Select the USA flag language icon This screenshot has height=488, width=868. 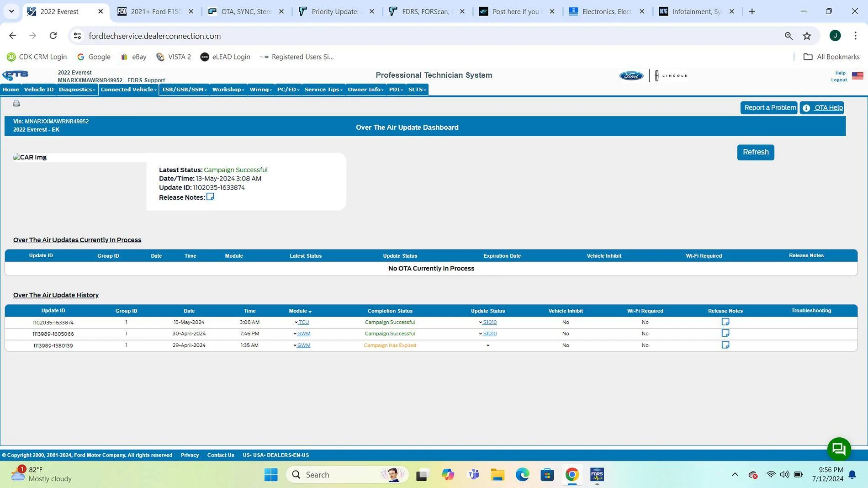click(857, 76)
